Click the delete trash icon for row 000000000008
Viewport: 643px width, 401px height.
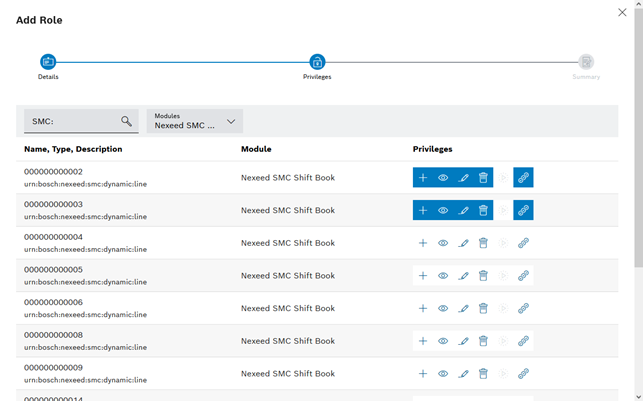pos(483,341)
